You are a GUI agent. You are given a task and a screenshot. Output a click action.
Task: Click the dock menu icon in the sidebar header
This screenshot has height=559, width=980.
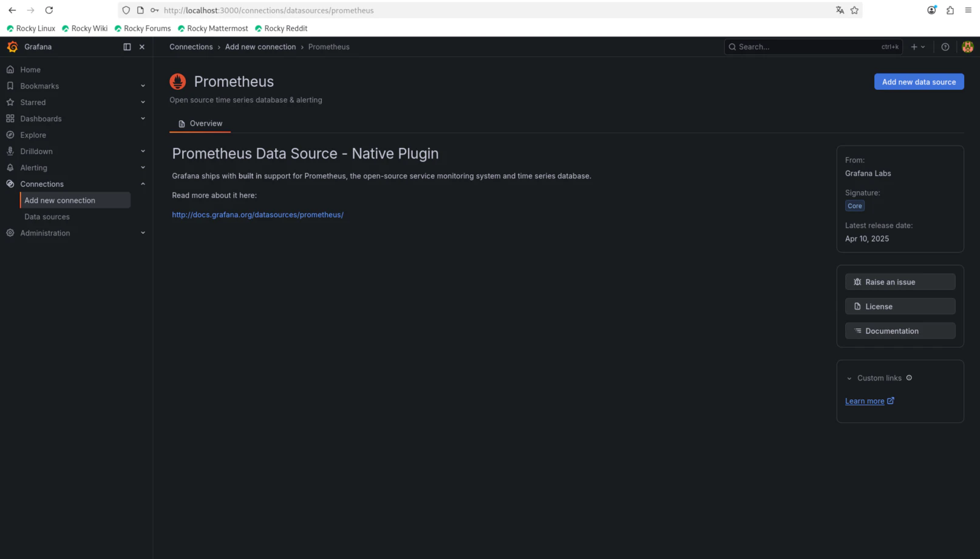click(x=127, y=47)
